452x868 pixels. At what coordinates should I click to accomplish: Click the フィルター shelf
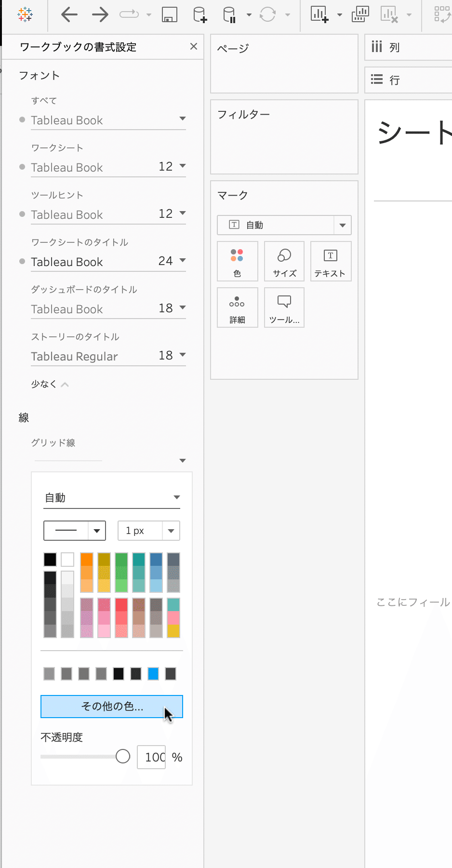tap(284, 137)
